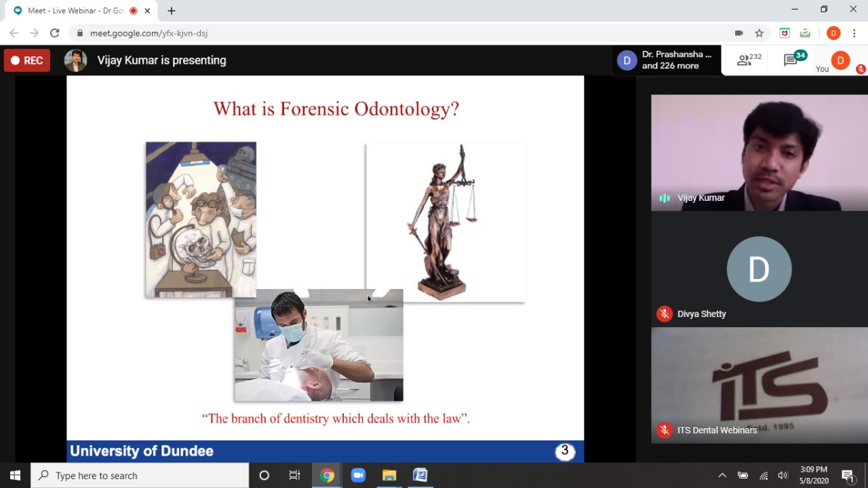The image size is (868, 488).
Task: Open Zoom from the taskbar
Action: click(358, 475)
